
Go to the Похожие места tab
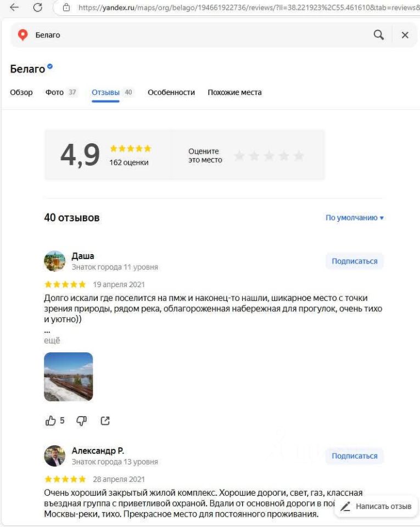[x=234, y=92]
